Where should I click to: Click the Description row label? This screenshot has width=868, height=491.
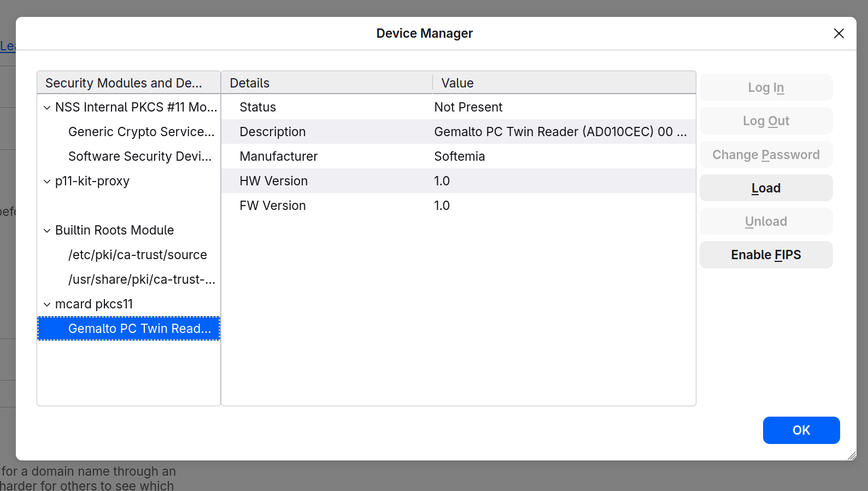(x=273, y=132)
